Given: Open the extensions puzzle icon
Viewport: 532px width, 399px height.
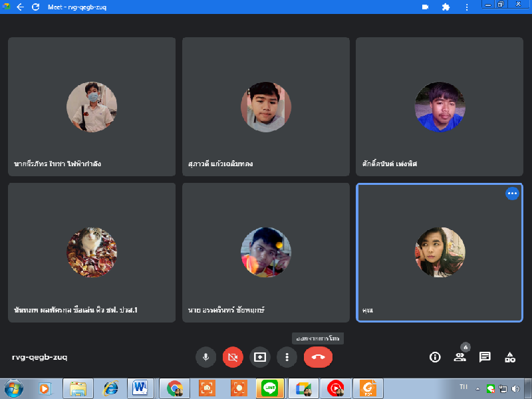Looking at the screenshot, I should (x=446, y=7).
